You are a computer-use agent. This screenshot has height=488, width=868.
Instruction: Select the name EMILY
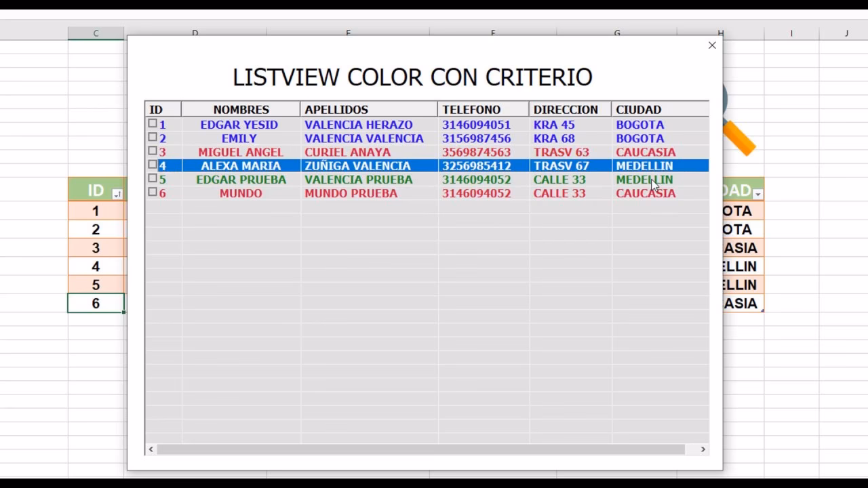point(239,138)
